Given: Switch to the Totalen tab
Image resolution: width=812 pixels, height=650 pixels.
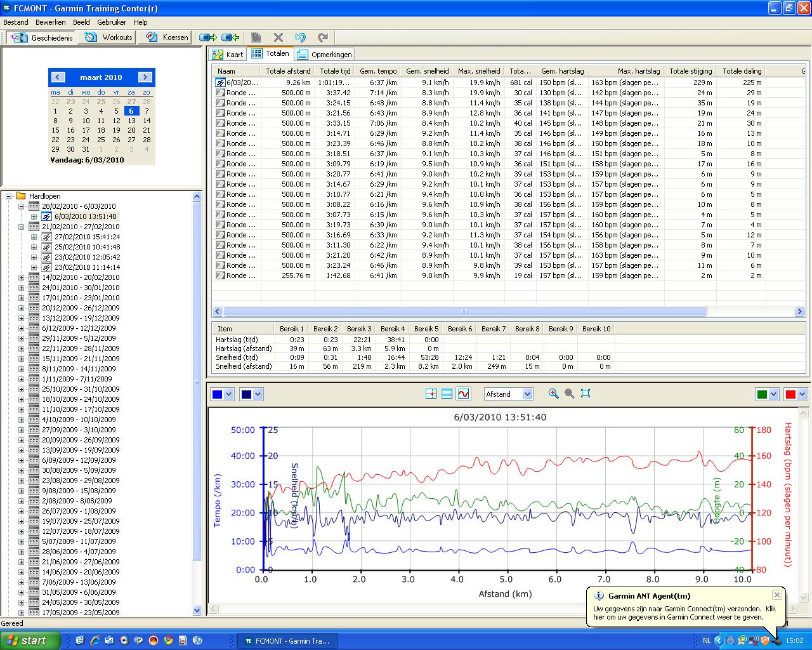Looking at the screenshot, I should point(270,54).
